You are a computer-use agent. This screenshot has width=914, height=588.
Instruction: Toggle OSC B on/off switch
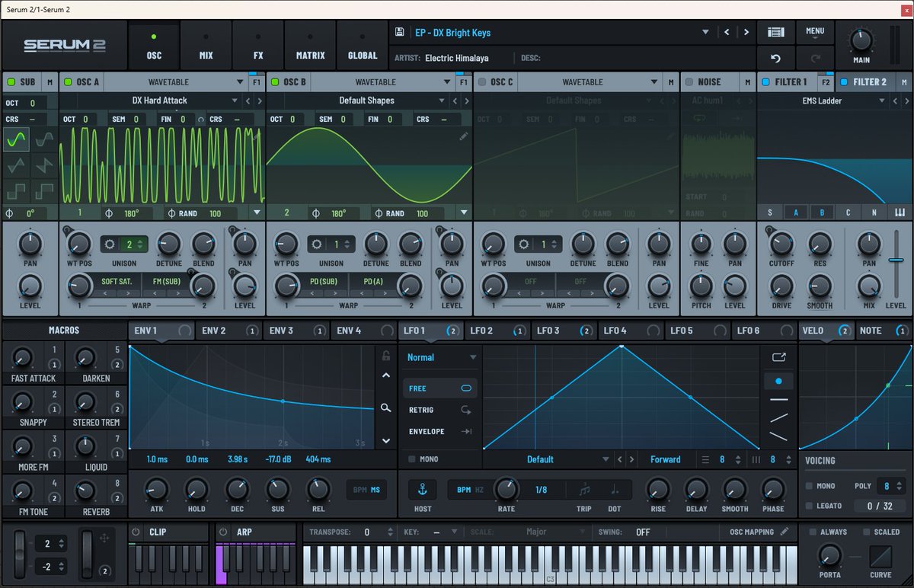click(274, 81)
